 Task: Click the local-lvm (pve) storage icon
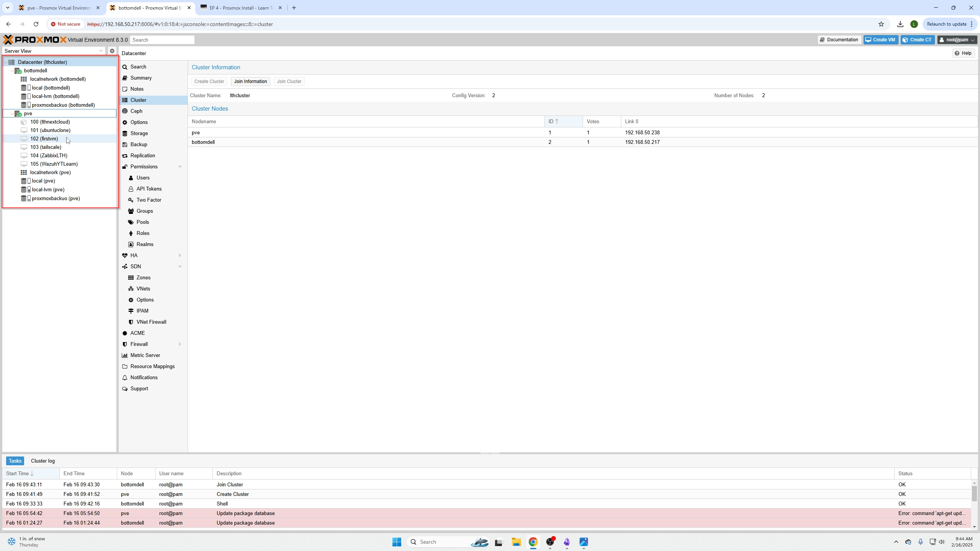[x=26, y=189]
